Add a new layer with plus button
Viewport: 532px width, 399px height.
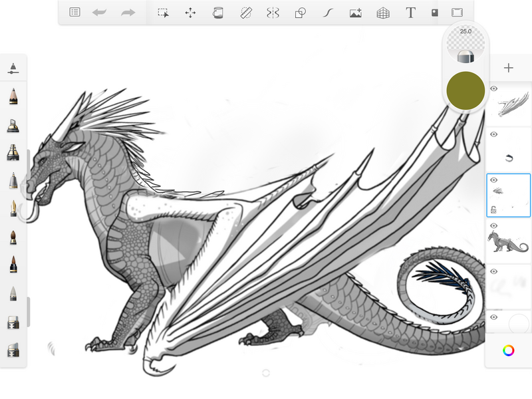509,68
